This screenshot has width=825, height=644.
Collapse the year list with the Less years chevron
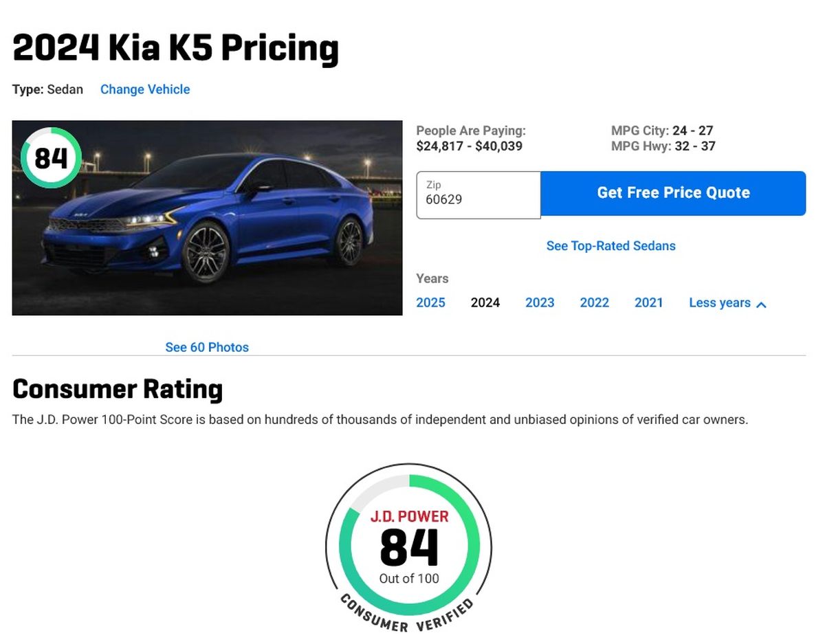pos(720,302)
